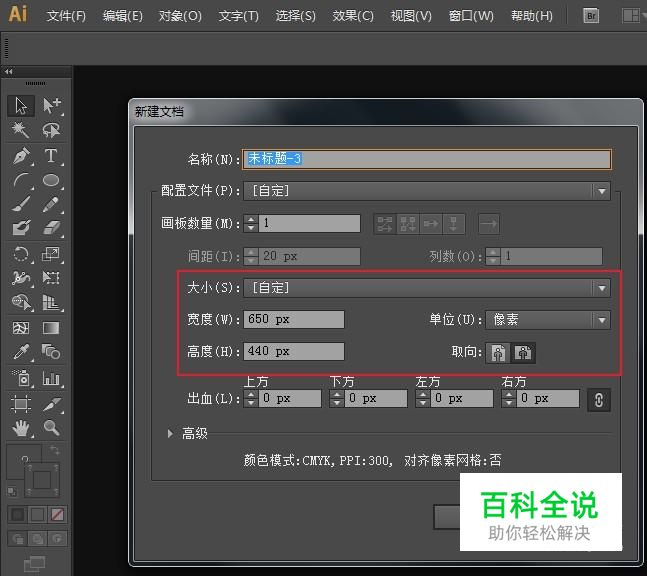
Task: Select the Blend tool
Action: (x=51, y=352)
